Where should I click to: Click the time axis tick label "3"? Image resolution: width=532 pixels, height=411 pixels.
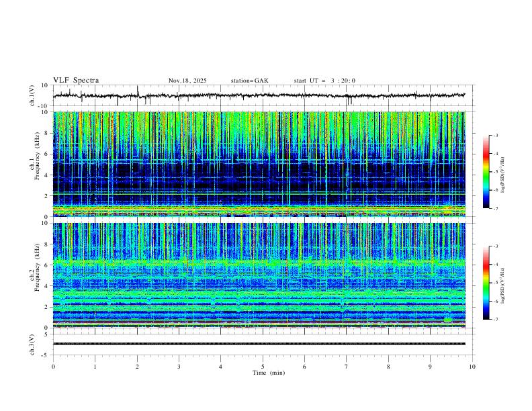point(179,367)
